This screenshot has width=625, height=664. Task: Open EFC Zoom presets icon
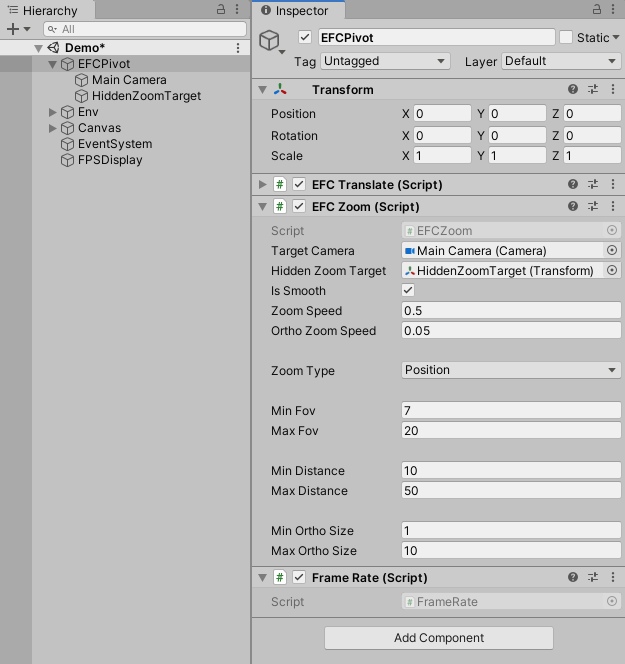(593, 206)
